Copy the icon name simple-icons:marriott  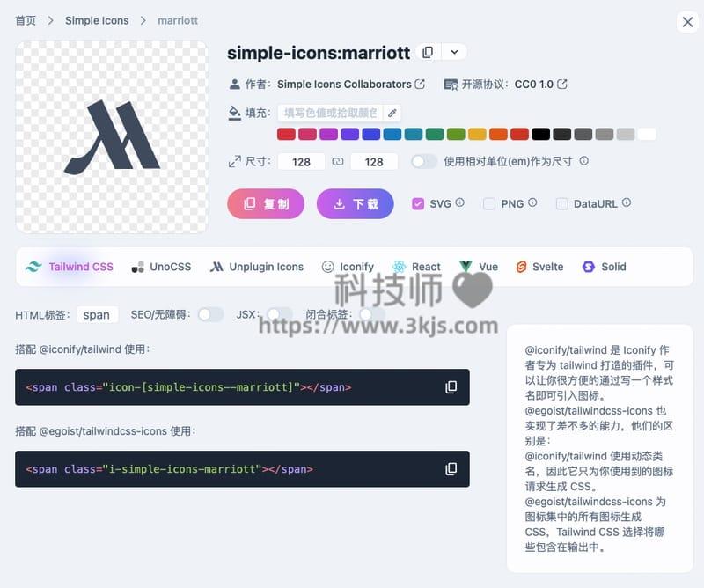[x=428, y=52]
